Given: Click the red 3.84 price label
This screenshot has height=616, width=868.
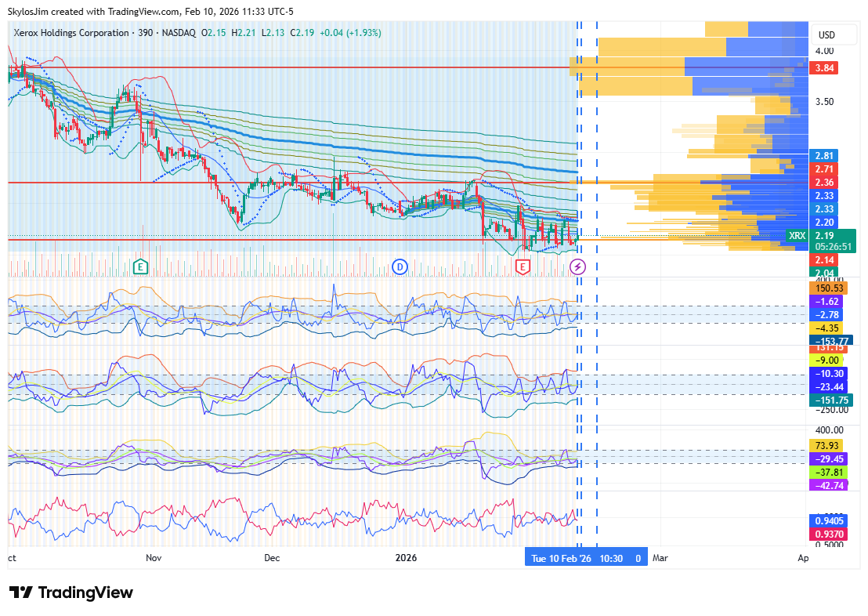Looking at the screenshot, I should pos(823,68).
